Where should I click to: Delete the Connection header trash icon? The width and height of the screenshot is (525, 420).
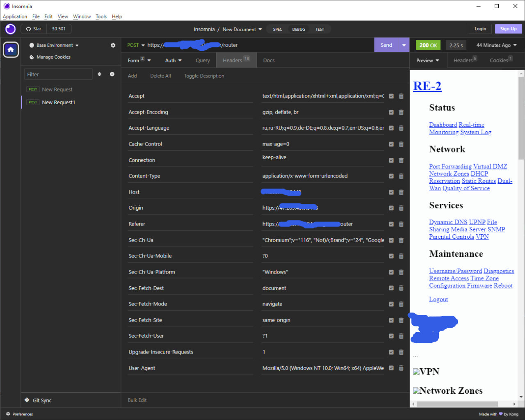pyautogui.click(x=401, y=160)
